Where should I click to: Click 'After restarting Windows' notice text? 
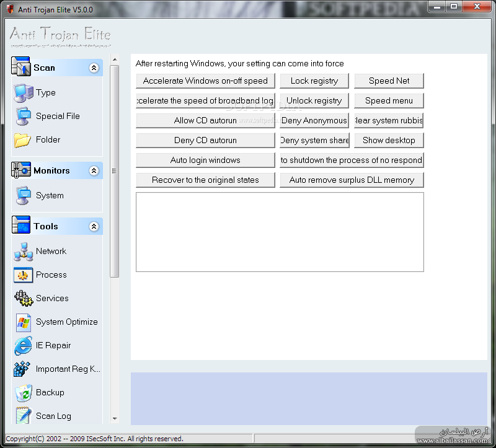(239, 64)
